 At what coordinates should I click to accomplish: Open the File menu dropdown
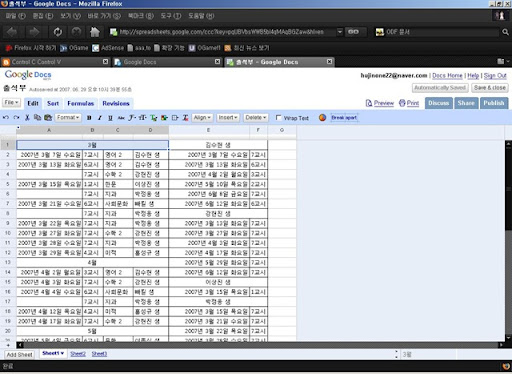(11, 103)
